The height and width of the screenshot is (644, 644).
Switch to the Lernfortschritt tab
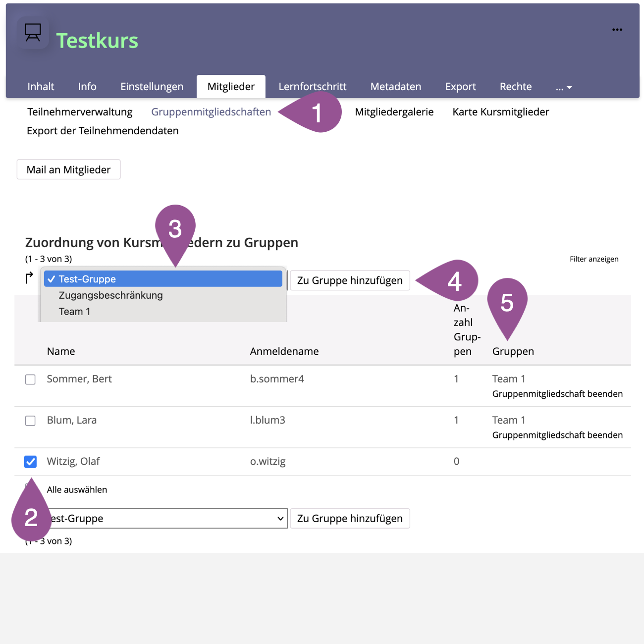tap(312, 87)
